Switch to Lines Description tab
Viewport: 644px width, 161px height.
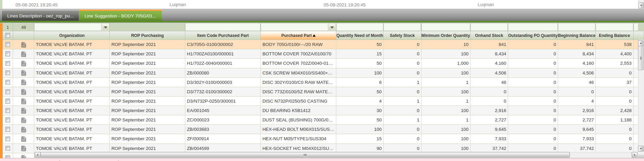(40, 16)
